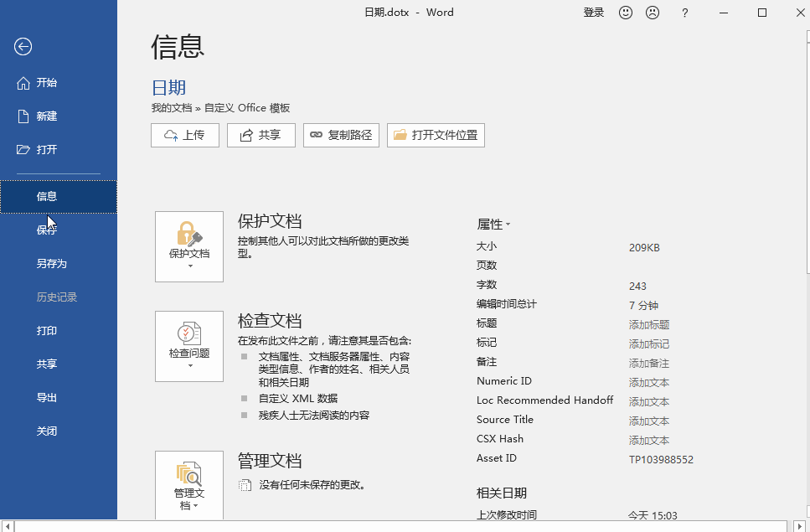Click 打开文件位置 folder button
Image resolution: width=810 pixels, height=532 pixels.
point(436,136)
